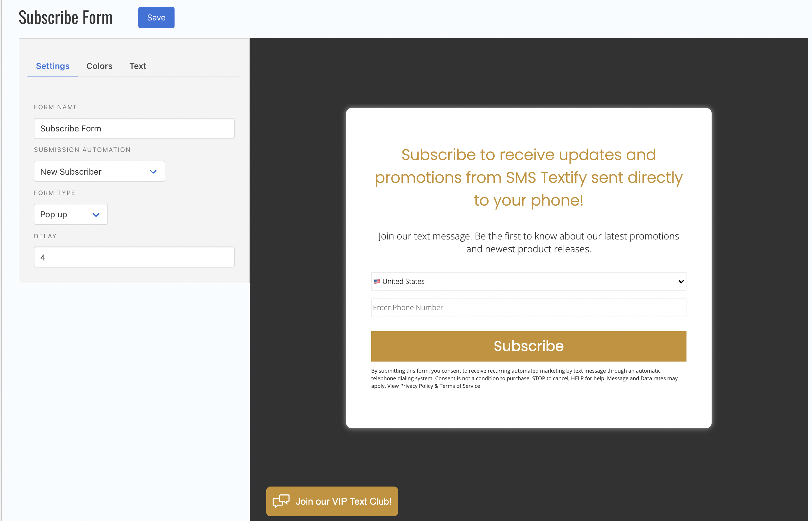The width and height of the screenshot is (812, 521).
Task: Click the Subscribe Form page title
Action: point(66,18)
